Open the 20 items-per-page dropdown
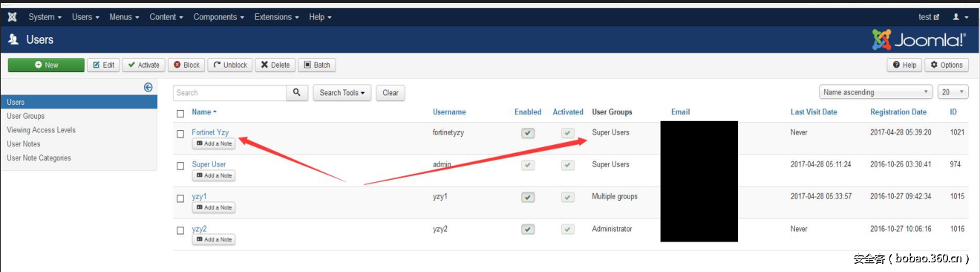Image resolution: width=980 pixels, height=272 pixels. point(953,92)
